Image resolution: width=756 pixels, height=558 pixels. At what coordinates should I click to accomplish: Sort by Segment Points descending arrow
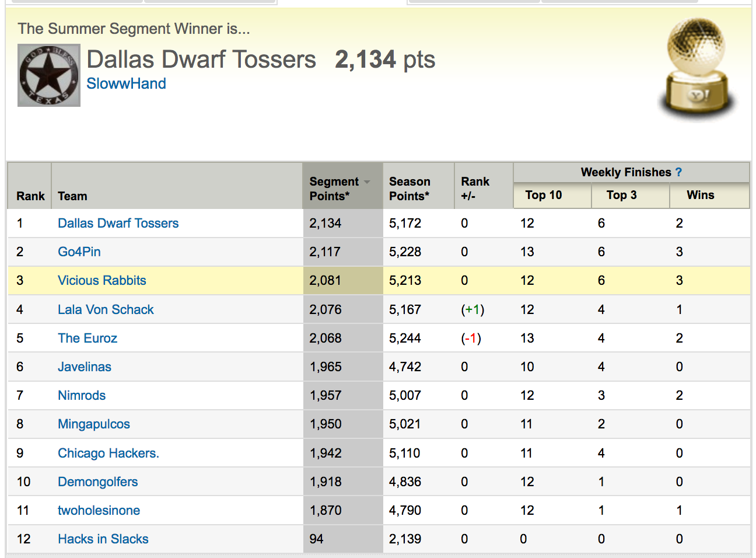(367, 182)
